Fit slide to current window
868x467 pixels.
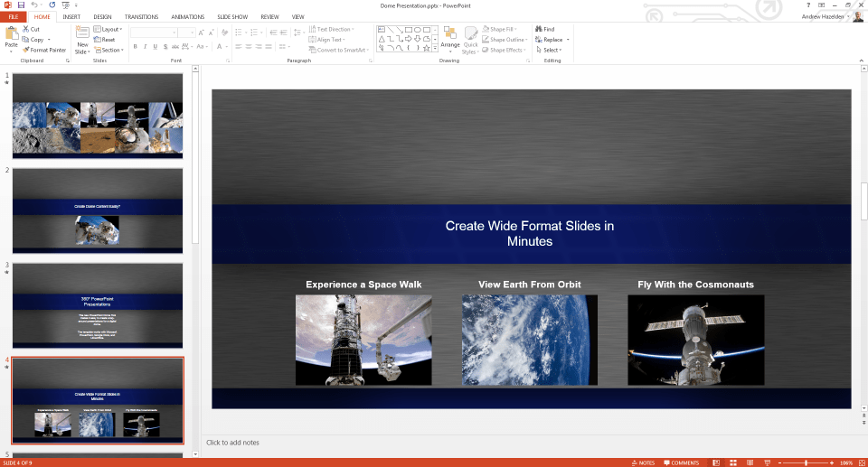point(862,462)
